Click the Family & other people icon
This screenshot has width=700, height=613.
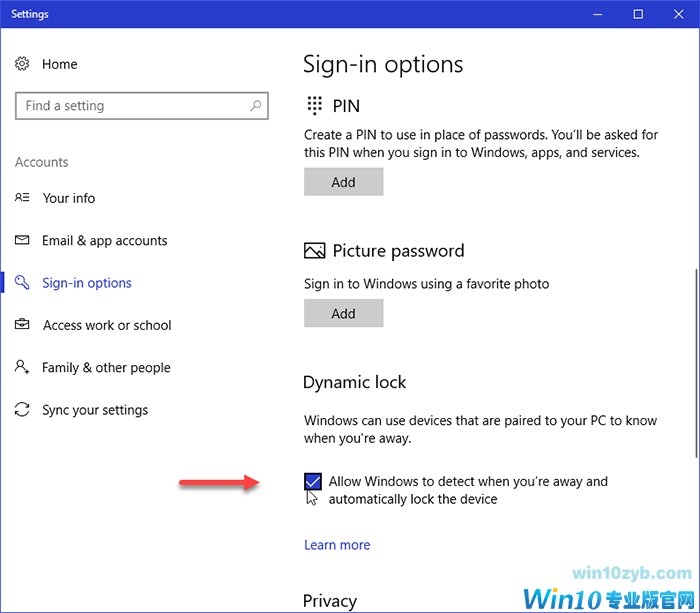(22, 368)
